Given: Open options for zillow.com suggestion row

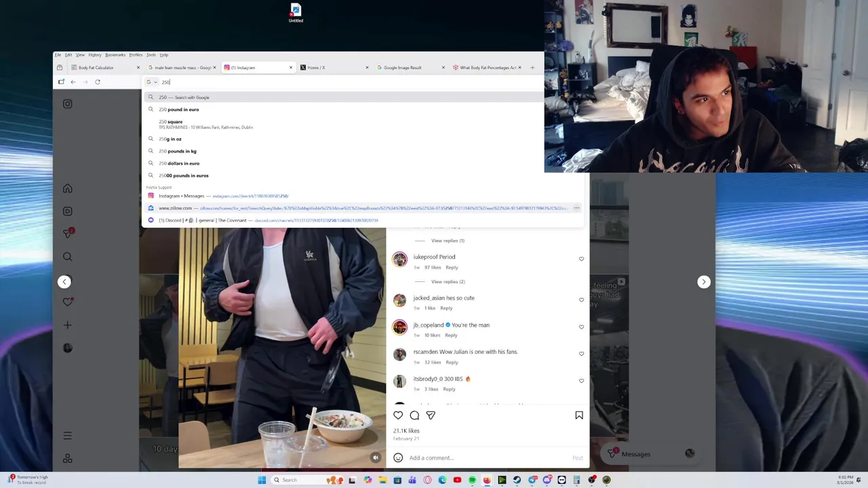Looking at the screenshot, I should coord(576,208).
